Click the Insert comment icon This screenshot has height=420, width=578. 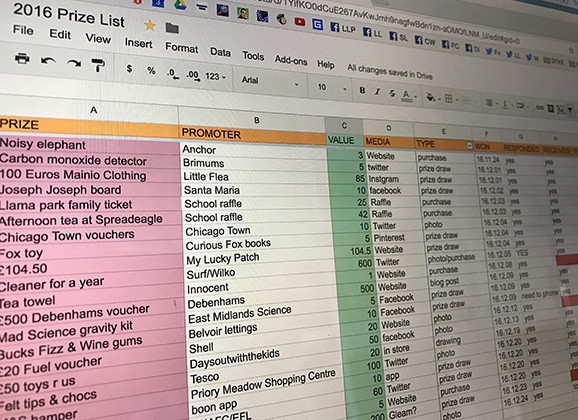click(550, 108)
